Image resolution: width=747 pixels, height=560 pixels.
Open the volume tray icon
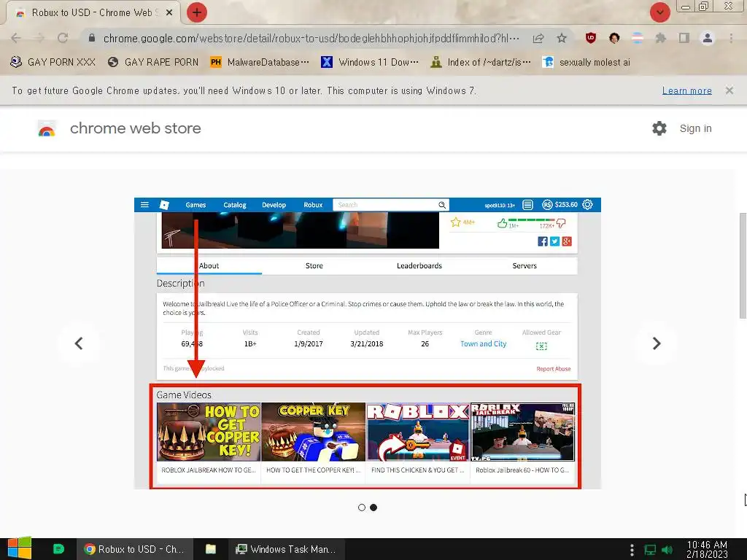pyautogui.click(x=667, y=550)
